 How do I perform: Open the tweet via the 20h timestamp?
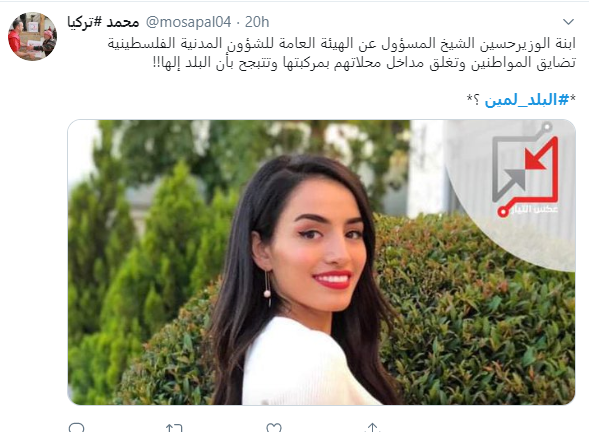point(257,22)
